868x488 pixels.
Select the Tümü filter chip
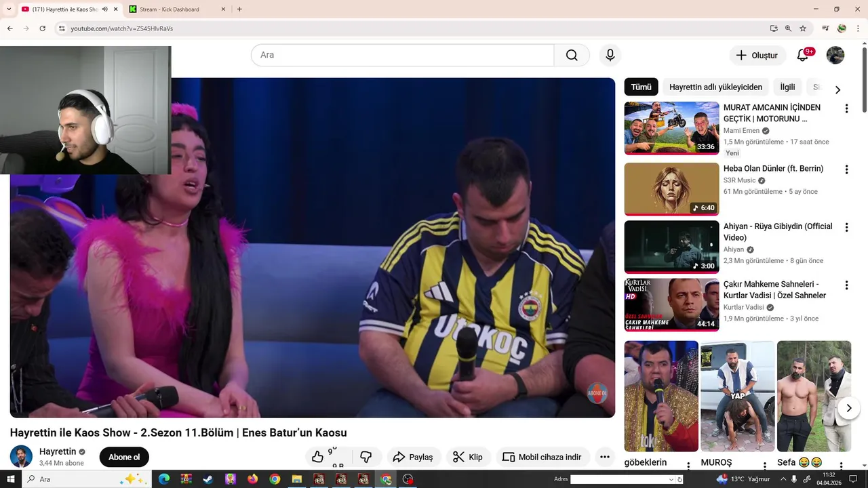(641, 87)
